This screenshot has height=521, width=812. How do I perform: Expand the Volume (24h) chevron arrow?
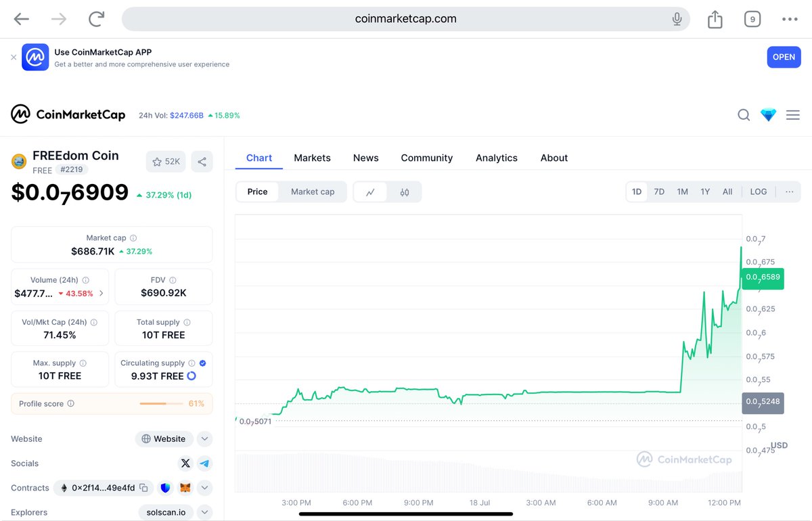click(101, 294)
